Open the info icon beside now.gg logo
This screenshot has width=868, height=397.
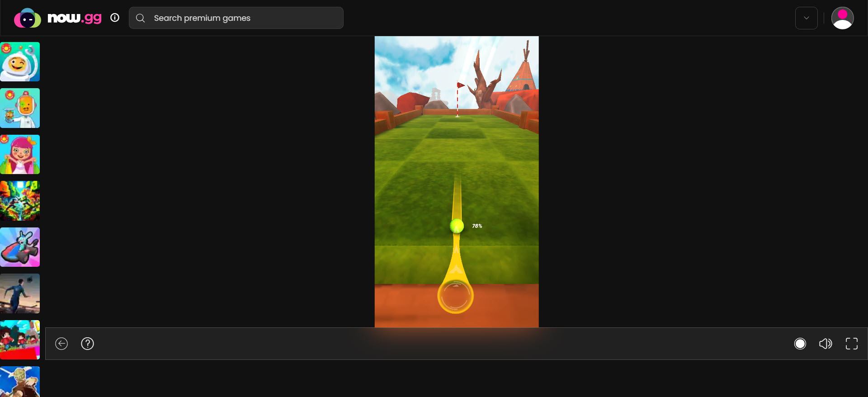(115, 18)
